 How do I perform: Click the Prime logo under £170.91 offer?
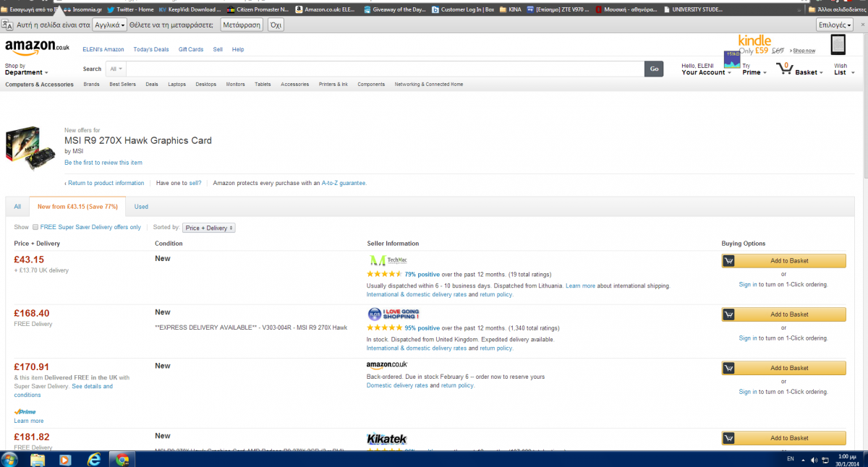25,411
